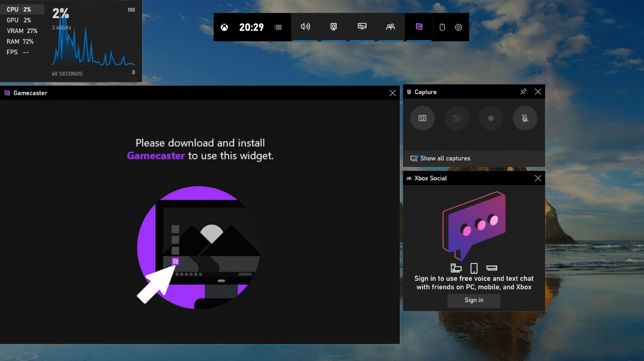644x361 pixels.
Task: Click the Capture widget title icon
Action: [409, 92]
